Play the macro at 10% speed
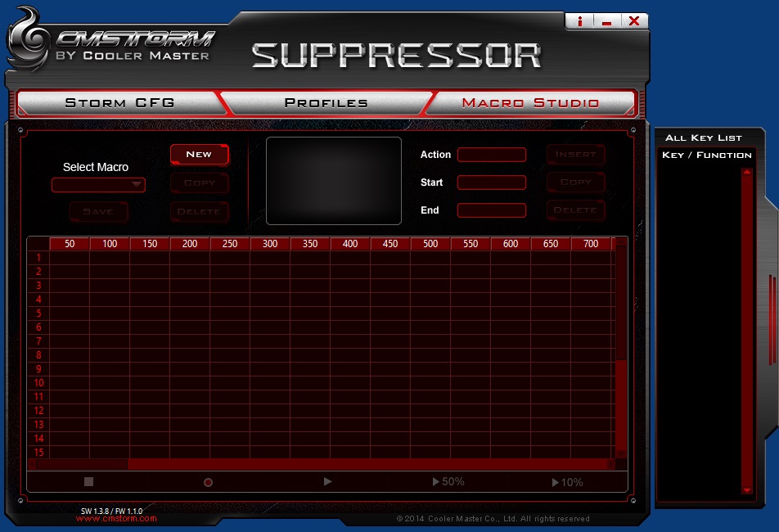 (567, 482)
